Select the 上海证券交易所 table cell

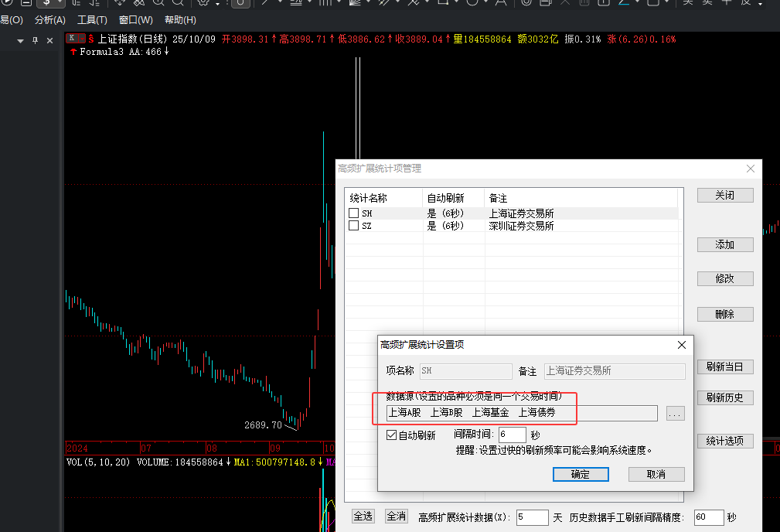pos(521,213)
